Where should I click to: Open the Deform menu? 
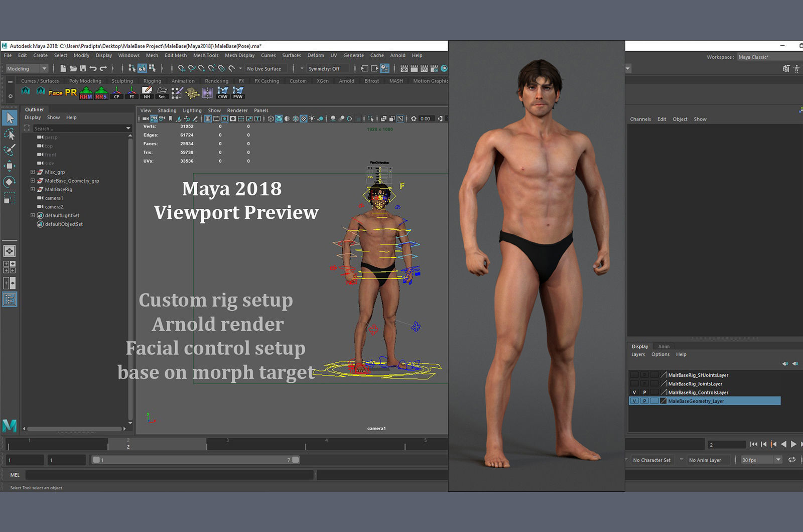316,56
